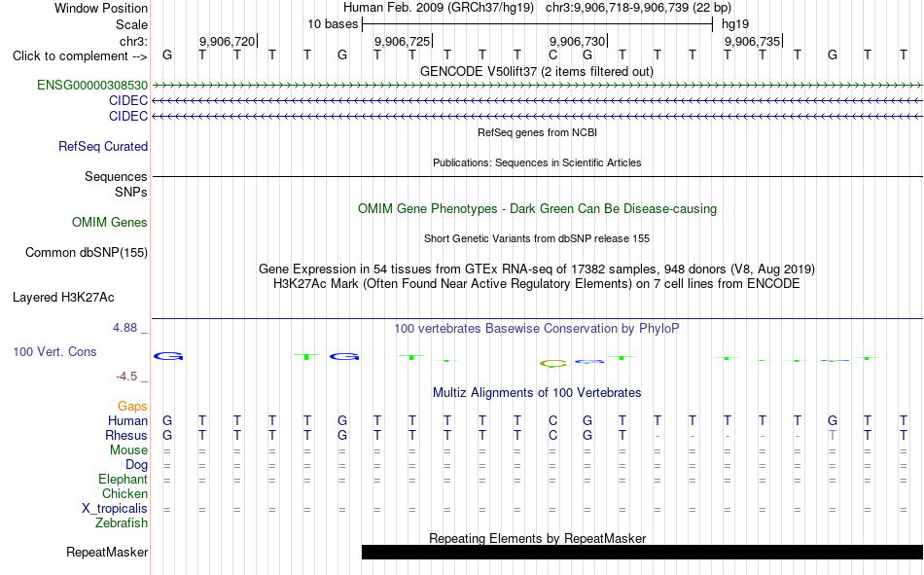Screen dimensions: 924x575
Task: Open the OMIM Genes track label
Action: 110,223
